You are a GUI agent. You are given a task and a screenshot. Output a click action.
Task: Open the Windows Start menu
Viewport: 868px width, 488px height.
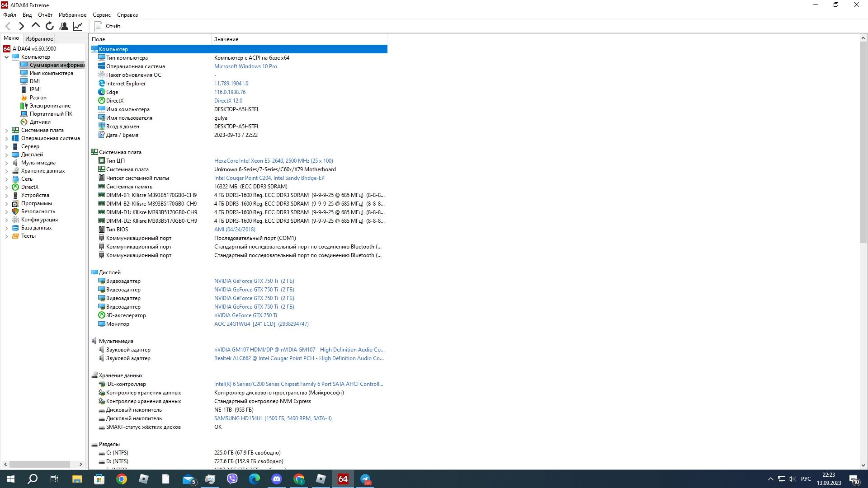tap(11, 479)
